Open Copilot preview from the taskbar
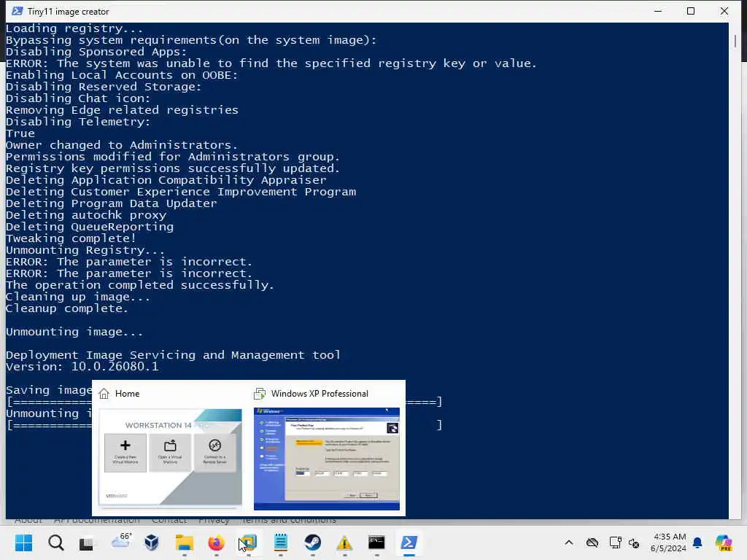The image size is (747, 560). pos(724,542)
